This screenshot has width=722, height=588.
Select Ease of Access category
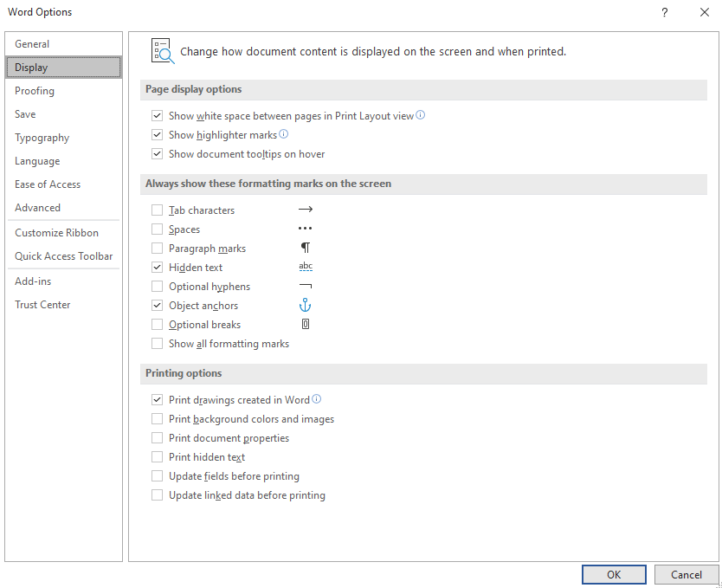coord(63,184)
